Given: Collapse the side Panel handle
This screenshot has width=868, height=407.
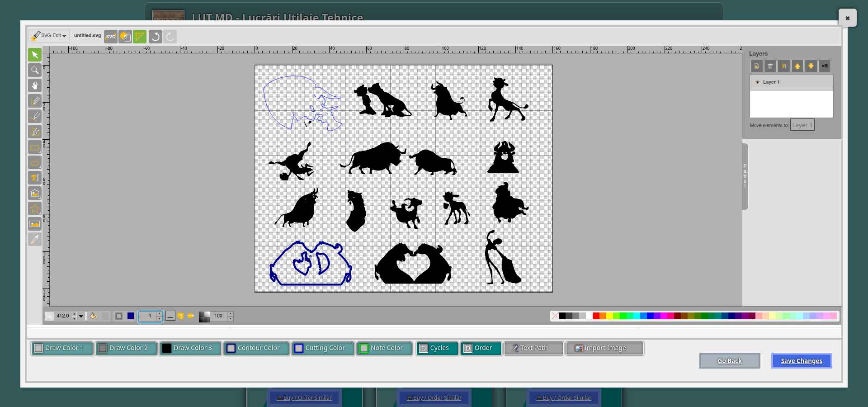Looking at the screenshot, I should [x=745, y=176].
